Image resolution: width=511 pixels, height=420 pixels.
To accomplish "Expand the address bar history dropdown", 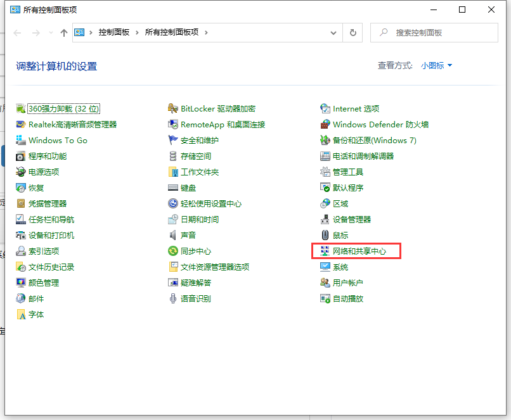I will 333,32.
